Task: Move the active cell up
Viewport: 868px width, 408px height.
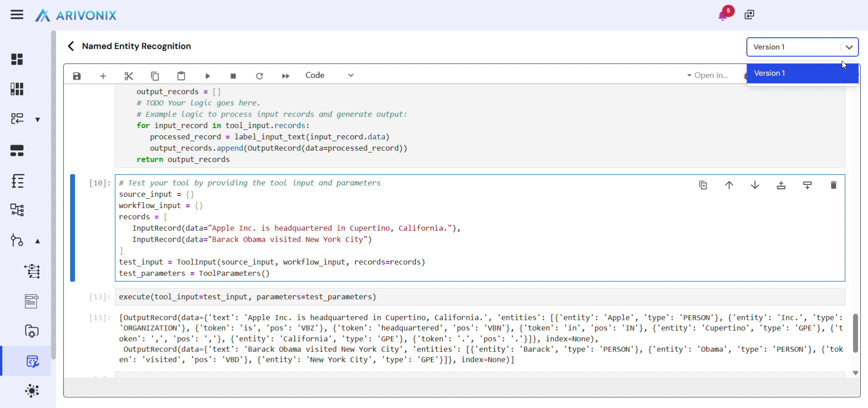Action: (729, 185)
